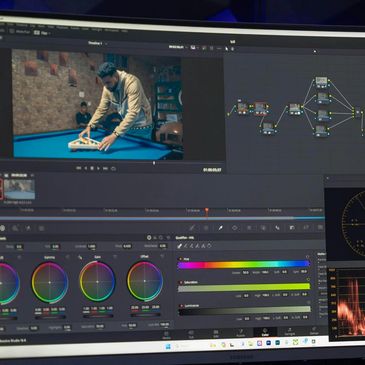Viewport: 365px width, 365px height.
Task: Open the viewer zoom percentage dropdown
Action: [178, 47]
